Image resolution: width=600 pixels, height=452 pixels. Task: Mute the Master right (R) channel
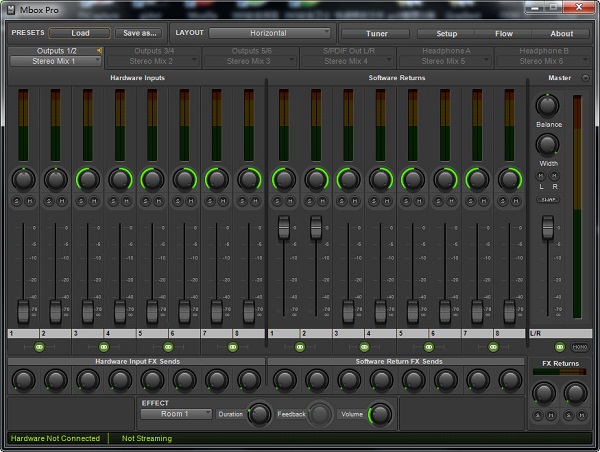click(x=554, y=176)
